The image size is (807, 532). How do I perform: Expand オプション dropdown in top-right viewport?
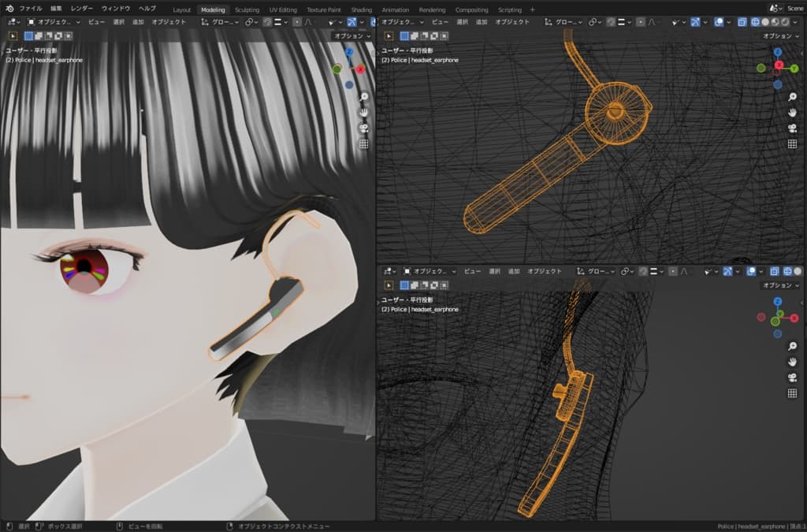point(779,35)
